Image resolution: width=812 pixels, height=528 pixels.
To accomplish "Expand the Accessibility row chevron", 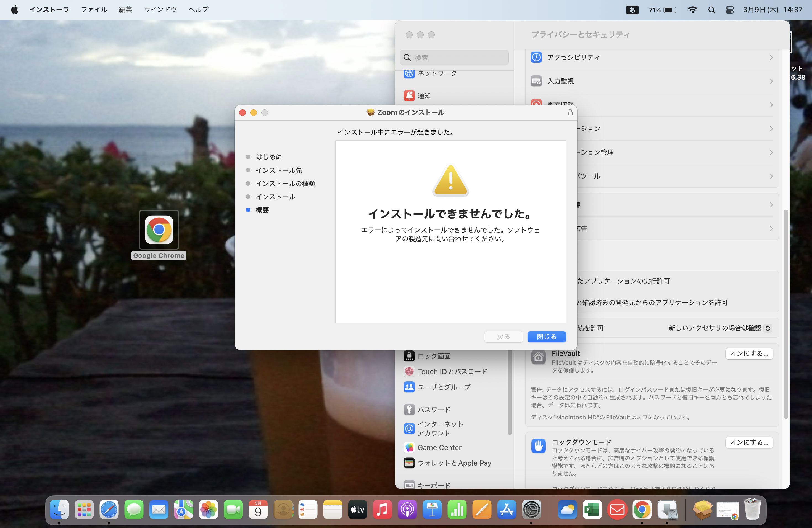I will coord(771,57).
